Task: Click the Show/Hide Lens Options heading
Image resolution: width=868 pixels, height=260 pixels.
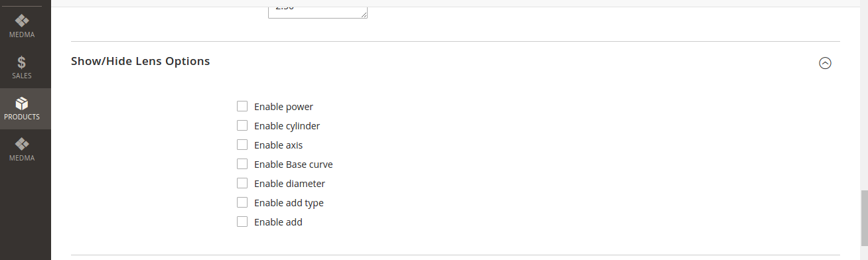Action: pyautogui.click(x=140, y=61)
